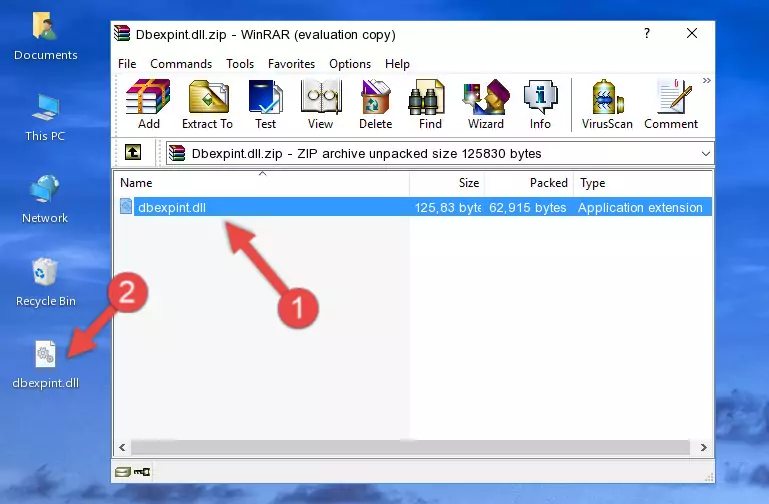Click the dbexpint.dll file icon in list
The image size is (769, 504).
tap(126, 206)
